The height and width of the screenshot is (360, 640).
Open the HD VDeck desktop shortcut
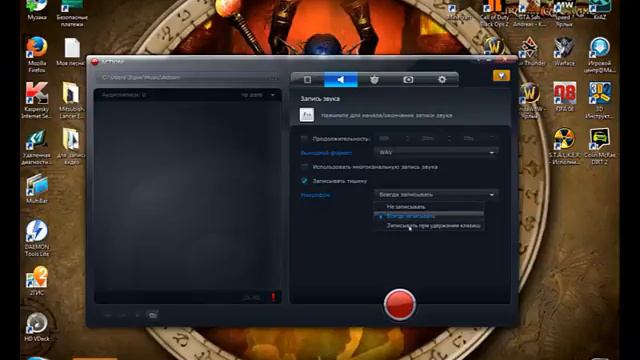pyautogui.click(x=37, y=327)
